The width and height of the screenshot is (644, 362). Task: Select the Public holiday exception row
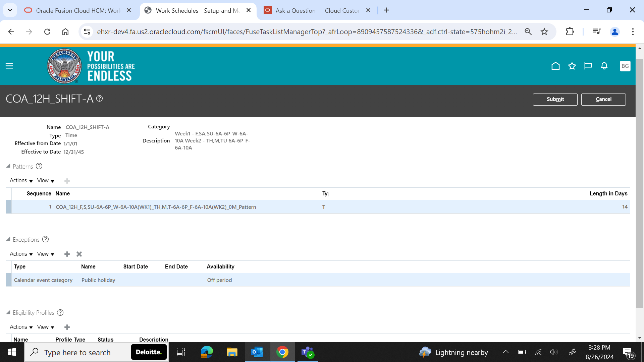98,280
